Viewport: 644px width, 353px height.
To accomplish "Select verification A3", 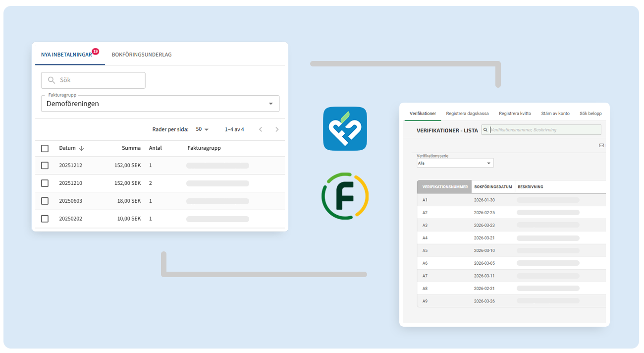I will click(425, 225).
